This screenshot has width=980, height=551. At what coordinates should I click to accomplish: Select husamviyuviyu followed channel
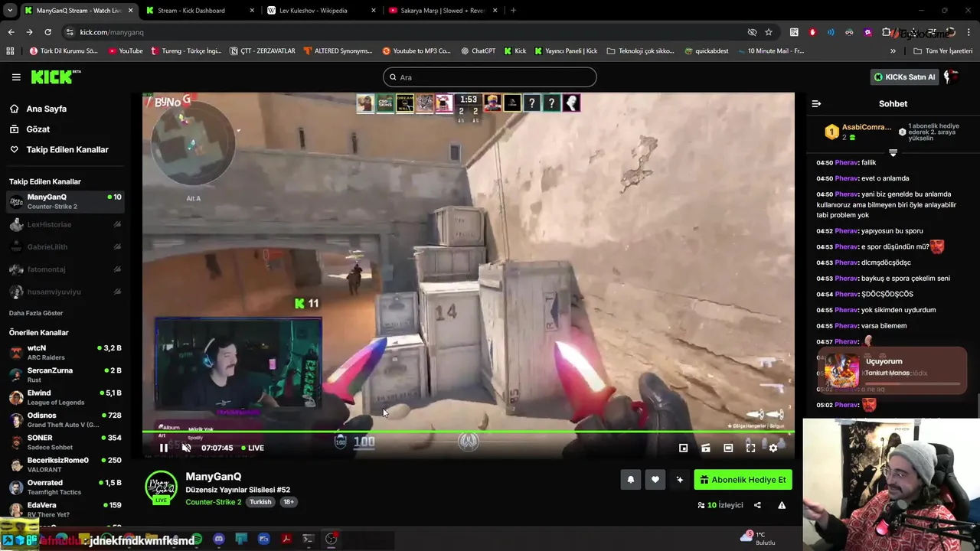(x=65, y=292)
